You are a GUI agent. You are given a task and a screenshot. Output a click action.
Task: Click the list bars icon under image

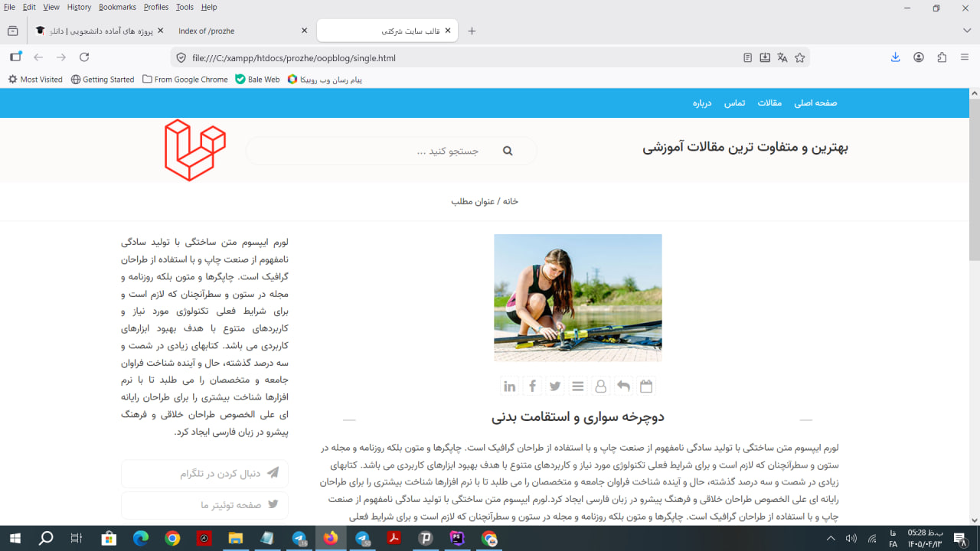pos(578,386)
